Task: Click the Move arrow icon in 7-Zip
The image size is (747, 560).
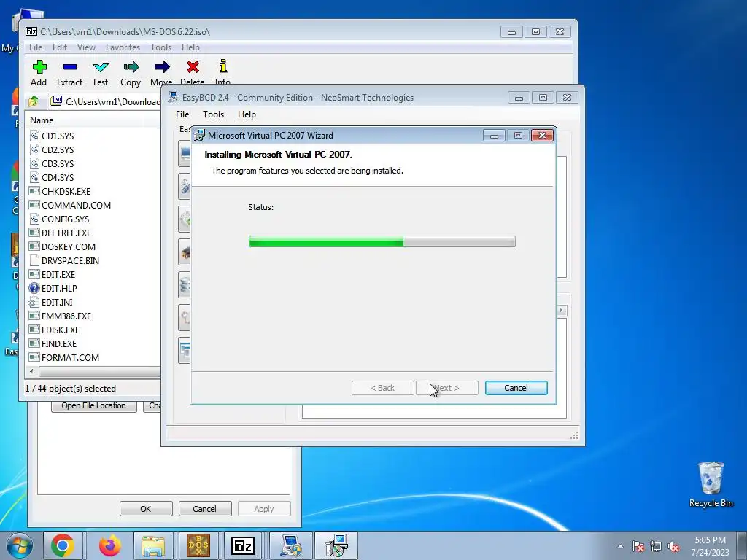Action: point(162,66)
